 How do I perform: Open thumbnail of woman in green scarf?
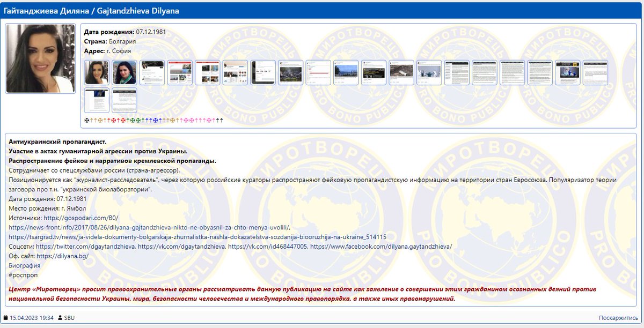coord(125,72)
